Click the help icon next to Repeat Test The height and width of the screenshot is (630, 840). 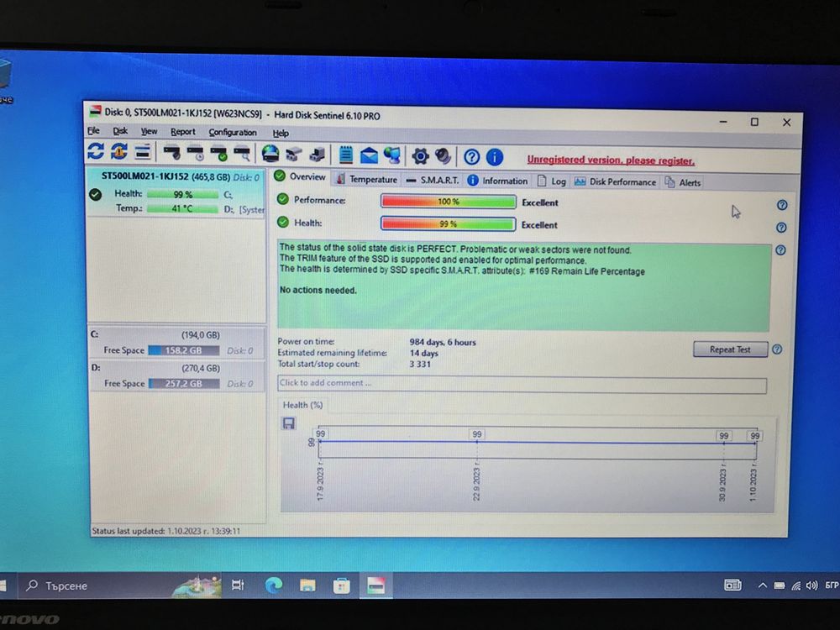point(777,349)
